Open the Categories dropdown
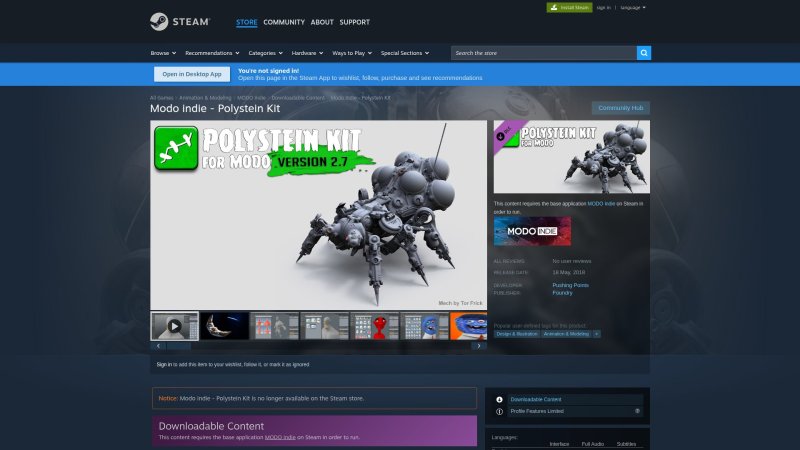This screenshot has width=800, height=450. point(265,53)
